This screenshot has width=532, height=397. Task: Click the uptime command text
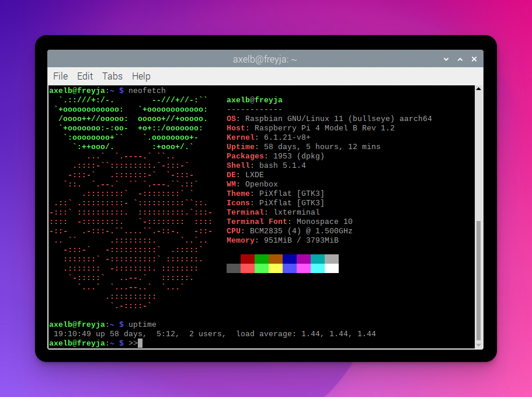pos(142,324)
